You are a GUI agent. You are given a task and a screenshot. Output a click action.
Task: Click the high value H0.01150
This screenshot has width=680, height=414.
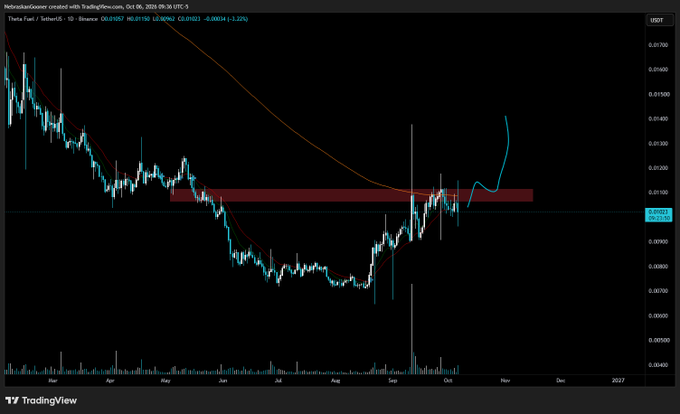138,19
